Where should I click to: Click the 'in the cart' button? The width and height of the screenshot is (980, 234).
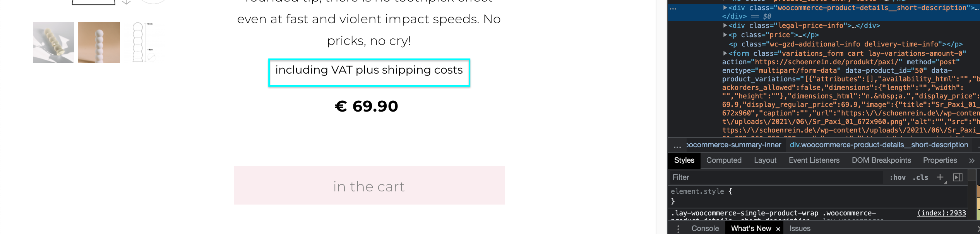click(369, 185)
